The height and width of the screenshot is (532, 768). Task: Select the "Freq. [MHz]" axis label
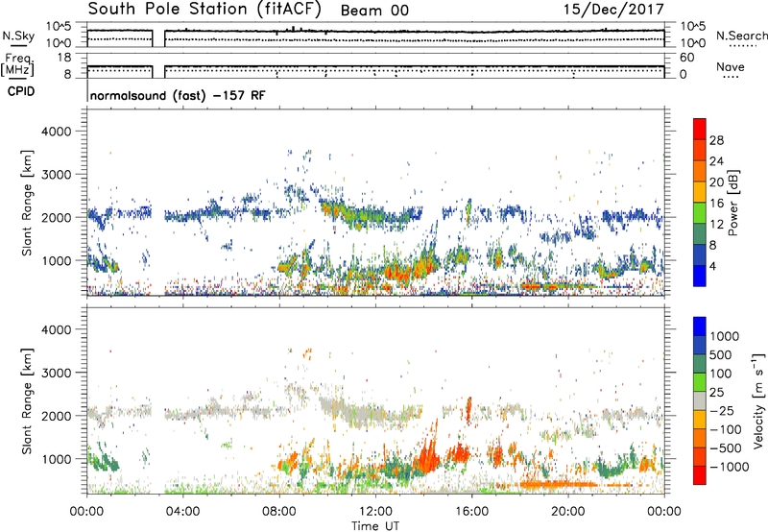(x=17, y=64)
